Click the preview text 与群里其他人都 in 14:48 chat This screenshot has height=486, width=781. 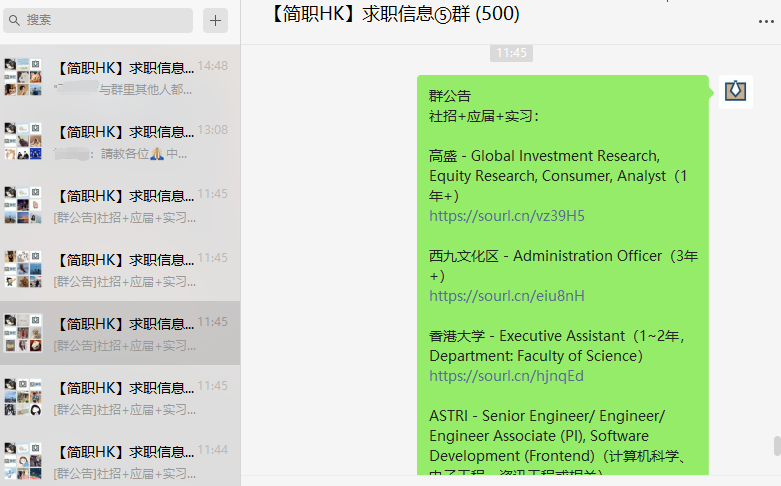139,90
